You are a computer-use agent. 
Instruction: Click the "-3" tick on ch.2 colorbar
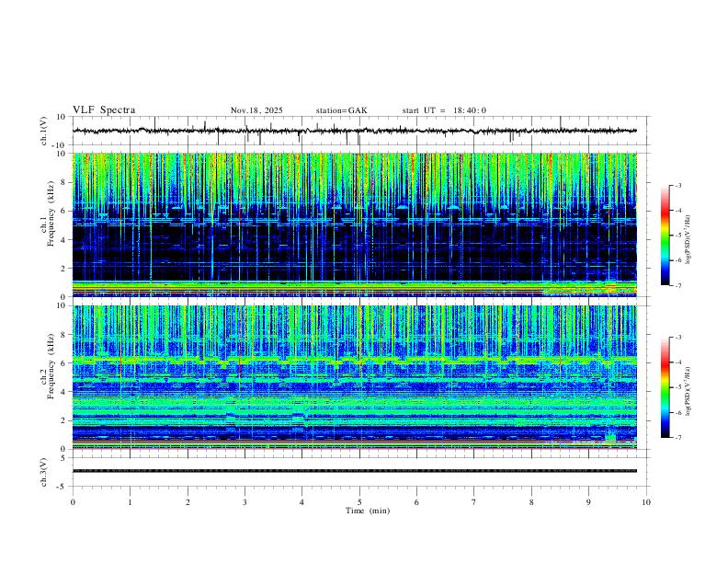(x=677, y=338)
